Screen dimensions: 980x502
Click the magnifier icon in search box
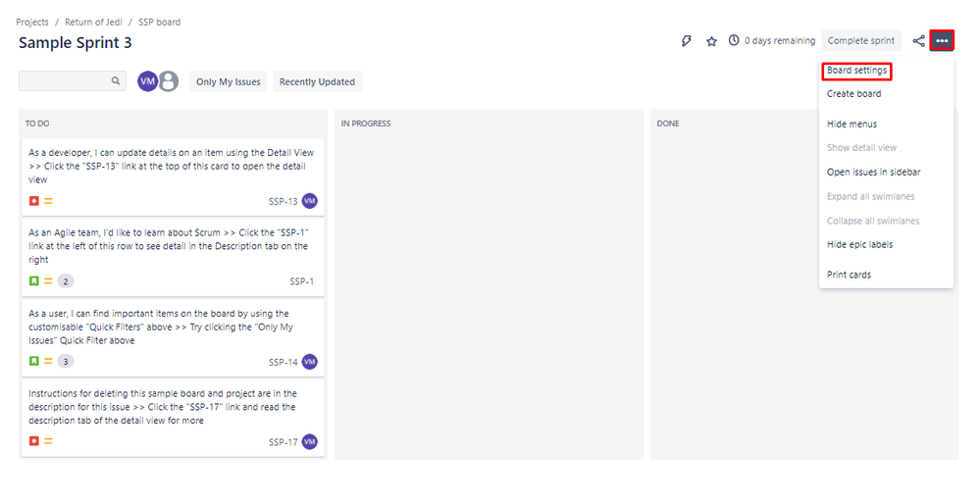click(x=116, y=80)
